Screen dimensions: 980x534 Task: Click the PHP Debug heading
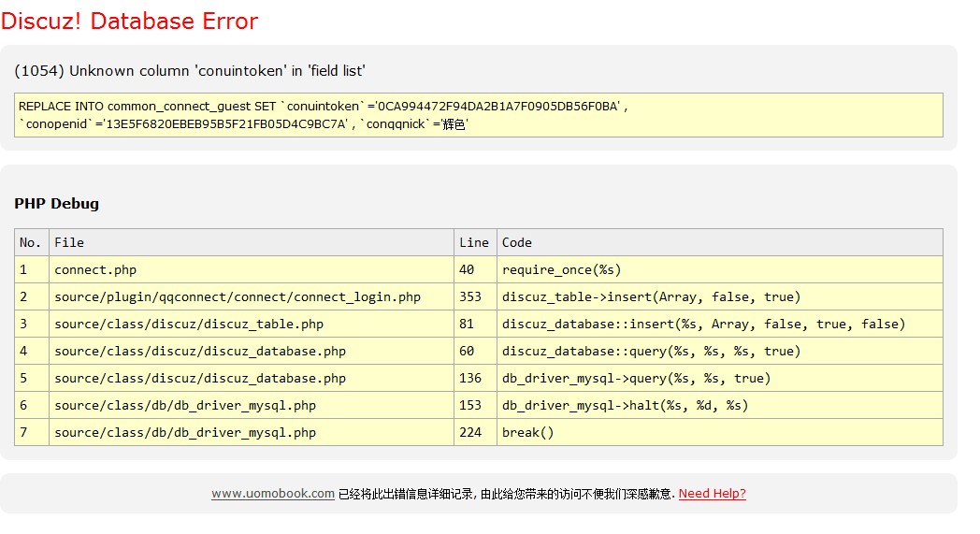pos(56,203)
